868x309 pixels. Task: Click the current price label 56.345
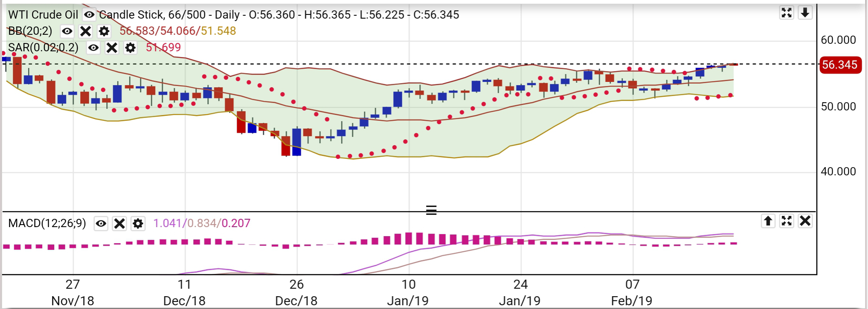tap(840, 65)
